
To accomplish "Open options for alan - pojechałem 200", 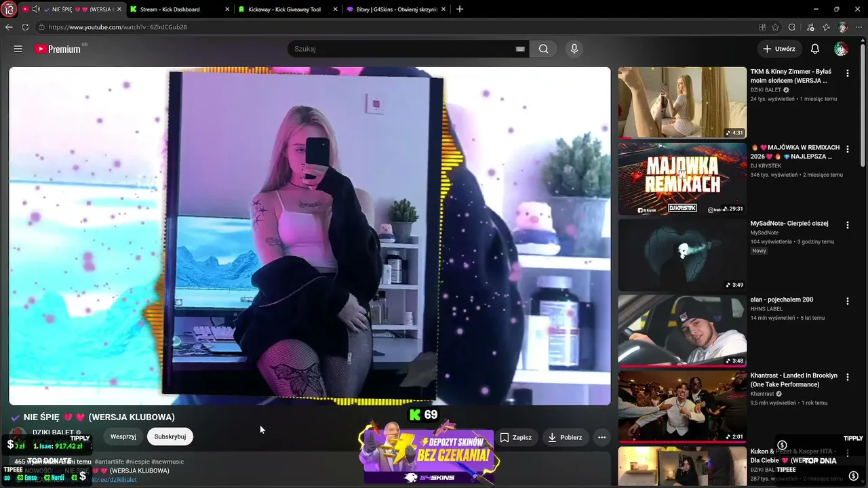I will click(x=847, y=300).
